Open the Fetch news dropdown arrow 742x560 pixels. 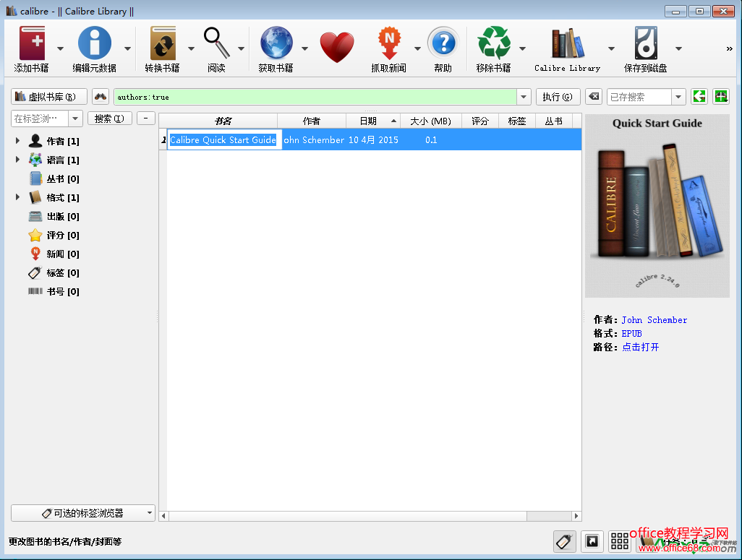(x=417, y=48)
